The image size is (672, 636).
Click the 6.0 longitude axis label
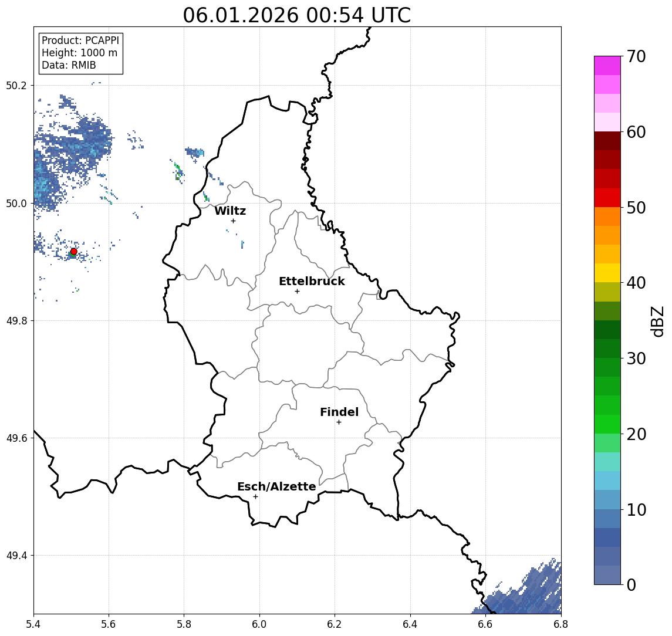259,624
